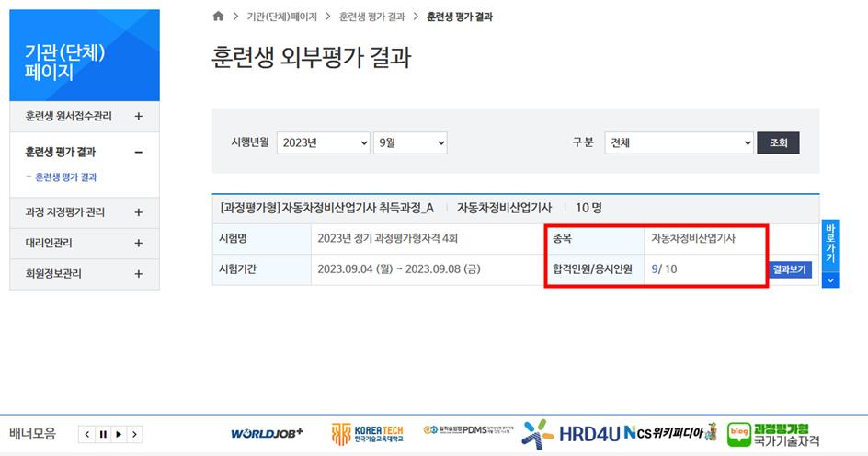This screenshot has width=868, height=456.
Task: Click the home icon in breadcrumb
Action: [x=218, y=16]
